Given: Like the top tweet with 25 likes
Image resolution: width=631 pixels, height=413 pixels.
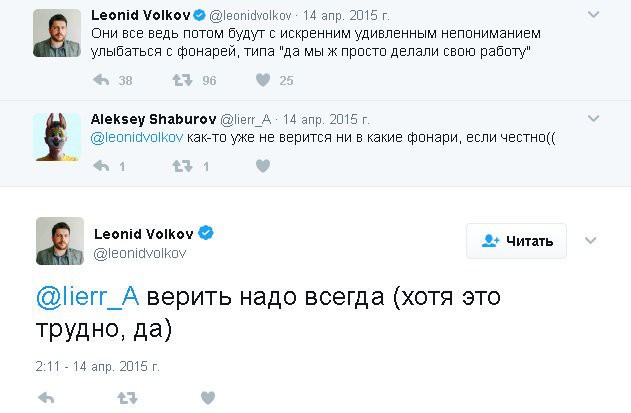Looking at the screenshot, I should click(263, 80).
